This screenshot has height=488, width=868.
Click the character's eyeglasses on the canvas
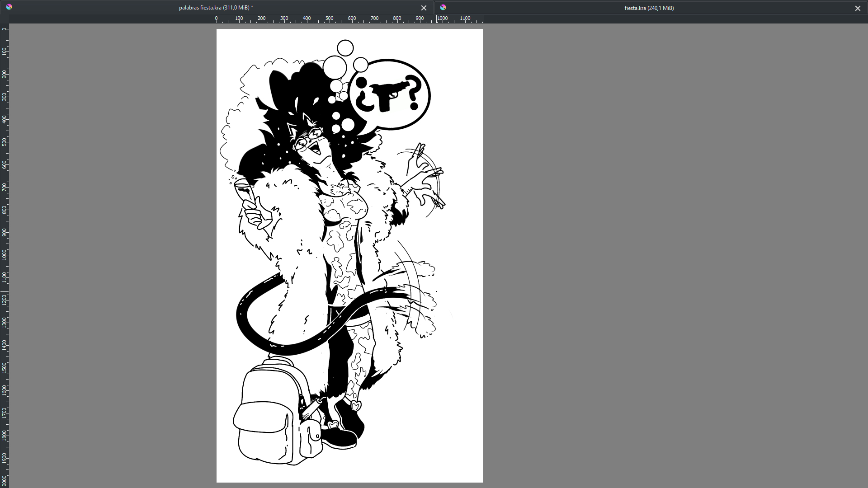point(308,139)
